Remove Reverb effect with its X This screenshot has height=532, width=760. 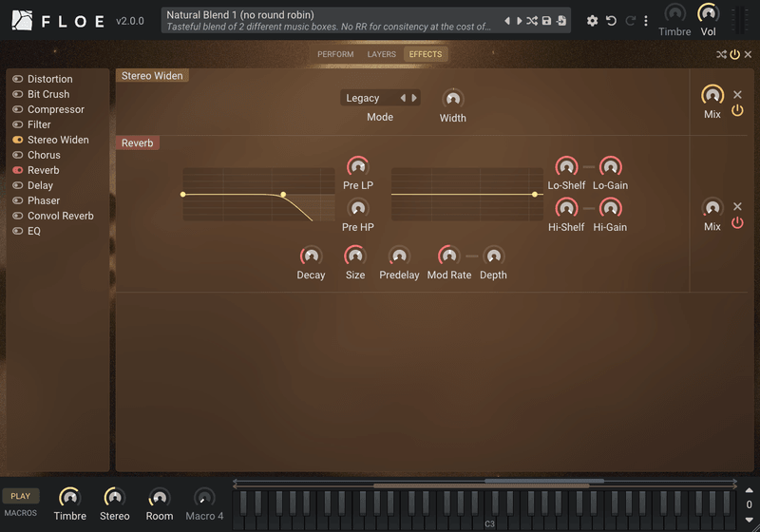coord(737,207)
